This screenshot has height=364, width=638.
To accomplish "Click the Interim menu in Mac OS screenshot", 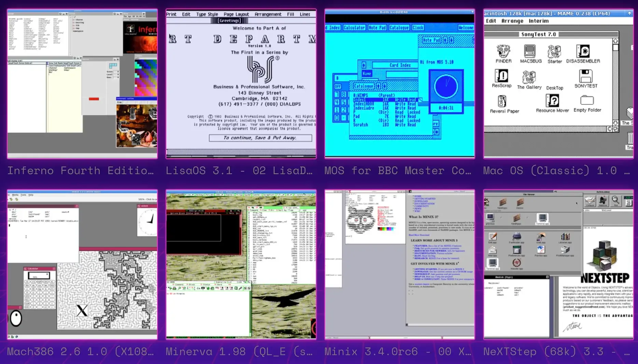I will point(539,21).
